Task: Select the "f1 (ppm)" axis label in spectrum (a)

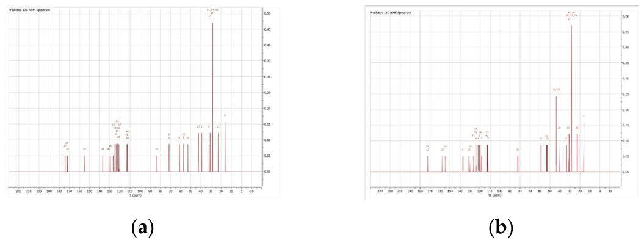Action: click(x=135, y=195)
